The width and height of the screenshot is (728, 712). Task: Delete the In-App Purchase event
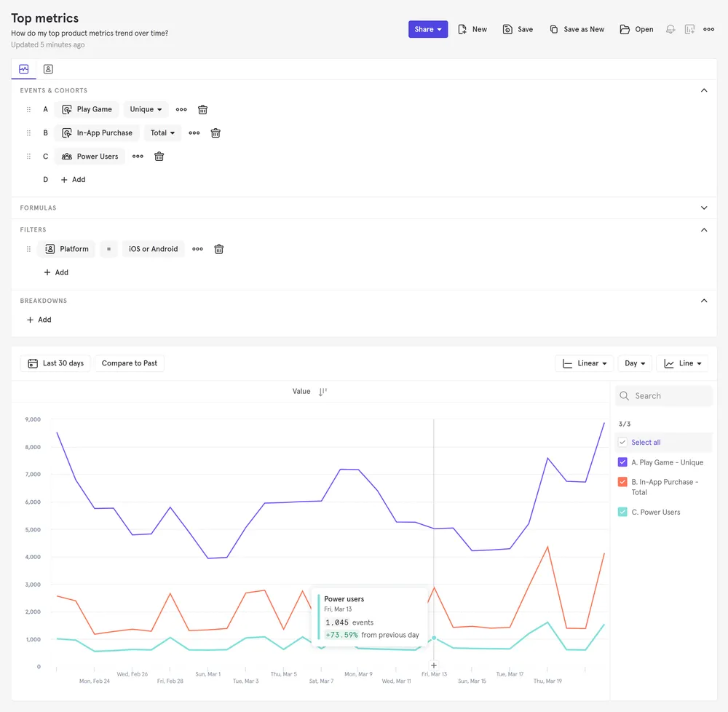(215, 133)
